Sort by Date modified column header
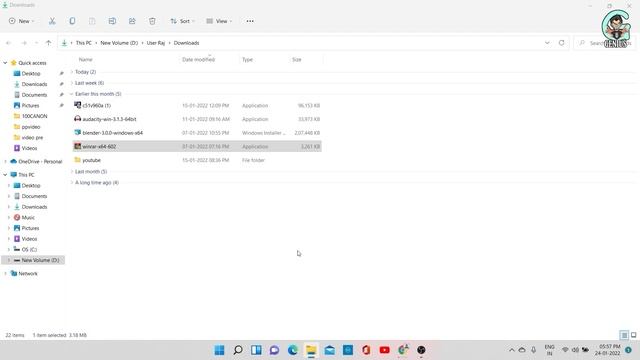Viewport: 640px width, 360px height. [x=198, y=60]
